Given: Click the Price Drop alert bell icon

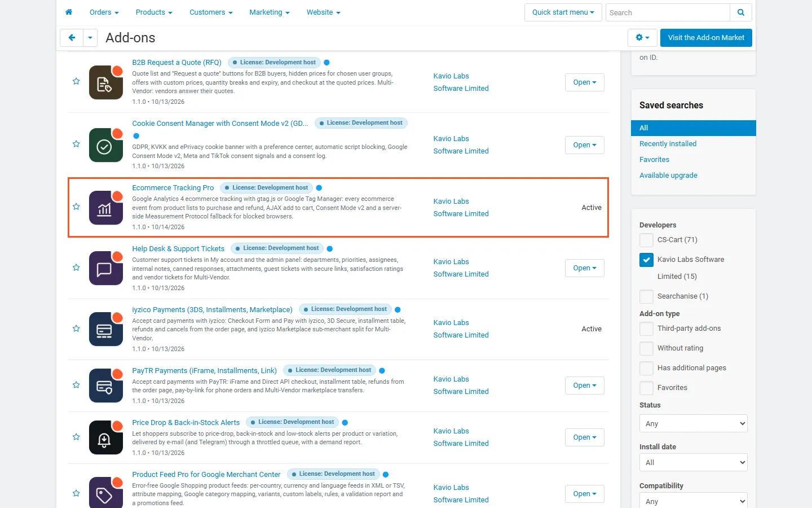Looking at the screenshot, I should 106,437.
